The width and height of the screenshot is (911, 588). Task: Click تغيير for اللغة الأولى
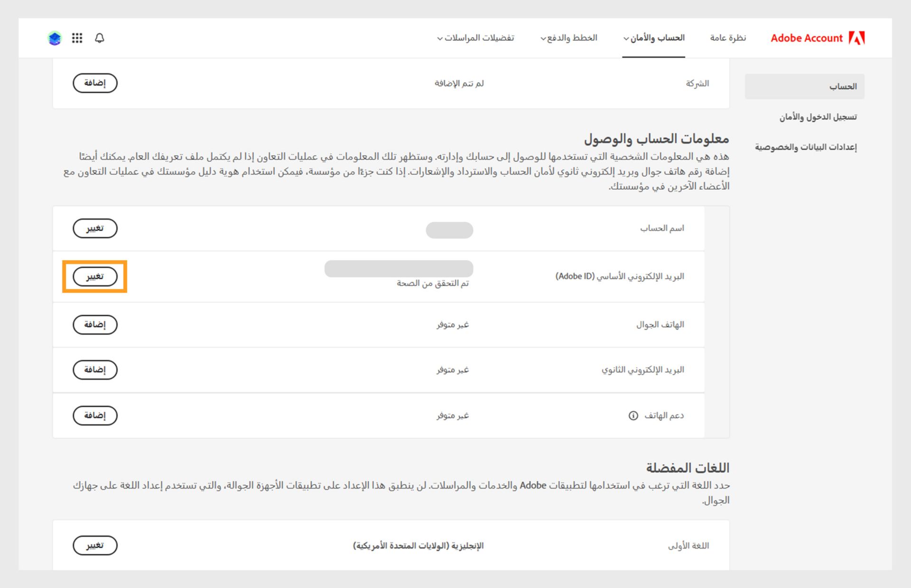click(x=95, y=545)
